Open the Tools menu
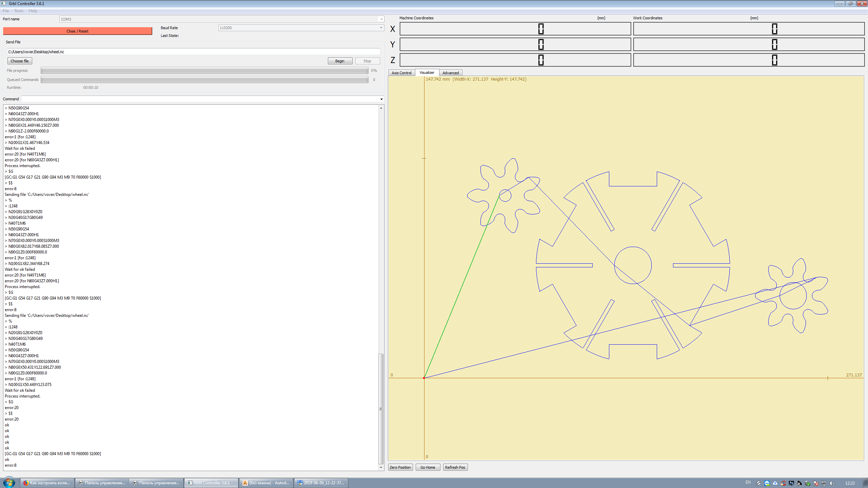Viewport: 868px width, 488px height. click(x=19, y=11)
